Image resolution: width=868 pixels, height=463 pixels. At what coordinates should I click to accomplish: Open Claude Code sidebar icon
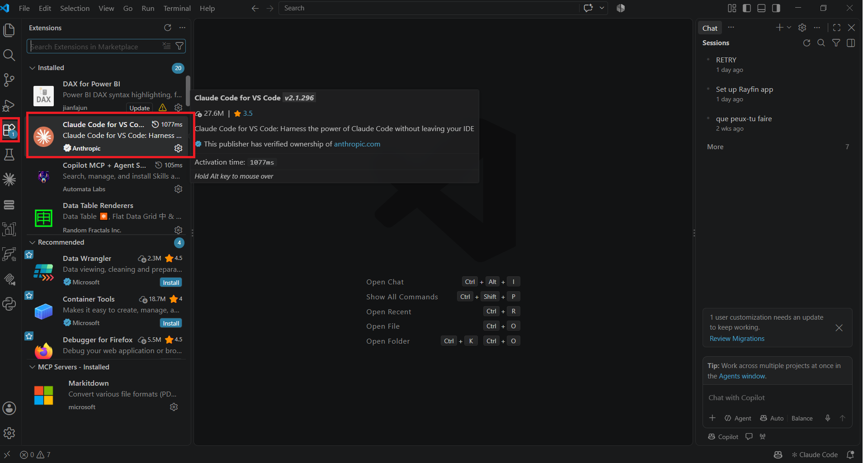click(9, 180)
